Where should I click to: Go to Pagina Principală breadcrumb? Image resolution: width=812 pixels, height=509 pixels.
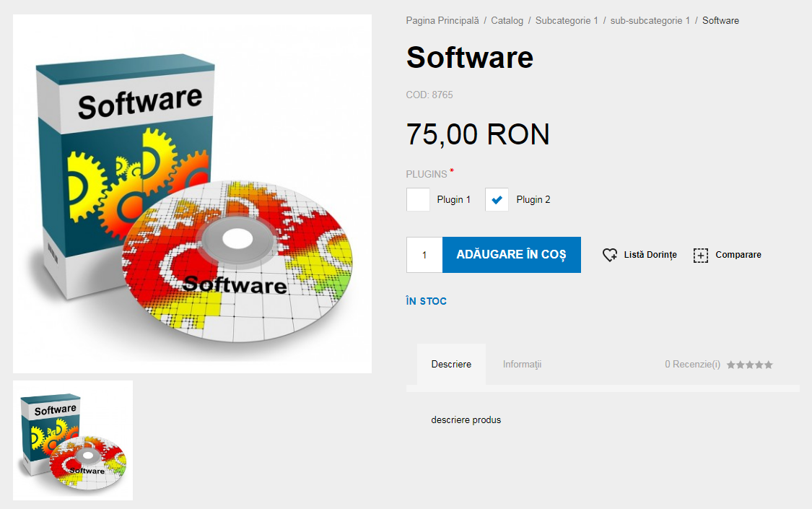tap(442, 21)
